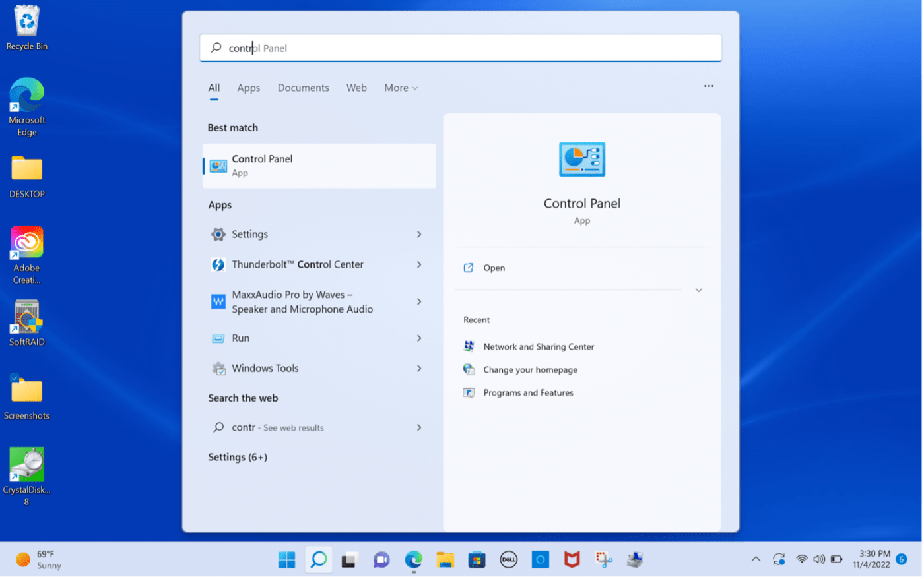Click the large Control Panel icon in the preview pane
The image size is (924, 579).
(583, 160)
